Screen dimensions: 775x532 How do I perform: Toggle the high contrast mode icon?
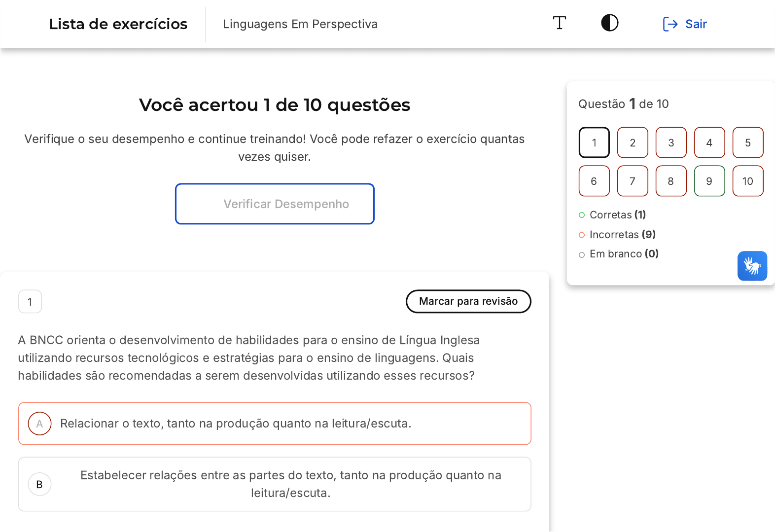click(x=609, y=23)
